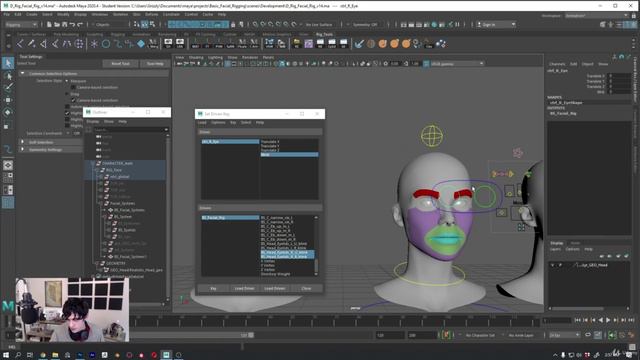Choose the Lasso select tool in toolbox

8,76
